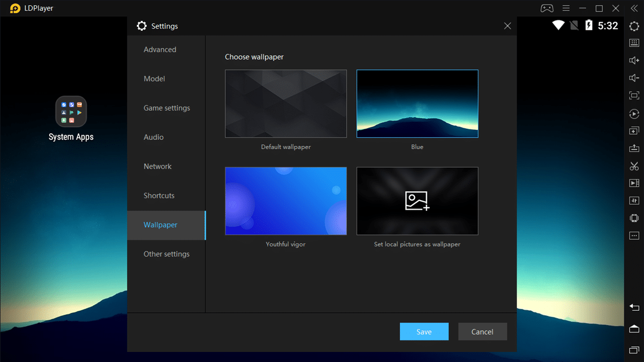Open the Network settings section

(157, 166)
